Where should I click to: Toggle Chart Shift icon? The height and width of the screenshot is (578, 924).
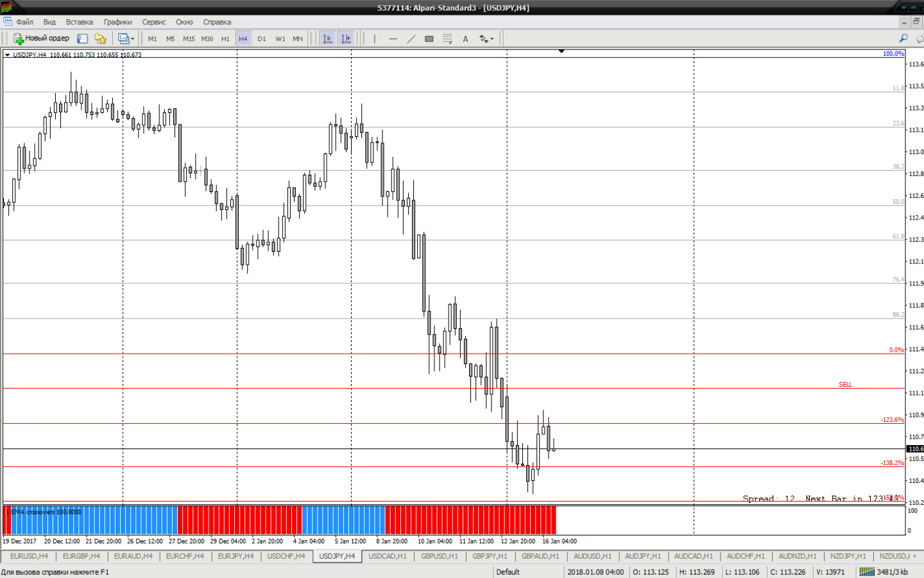(x=346, y=39)
